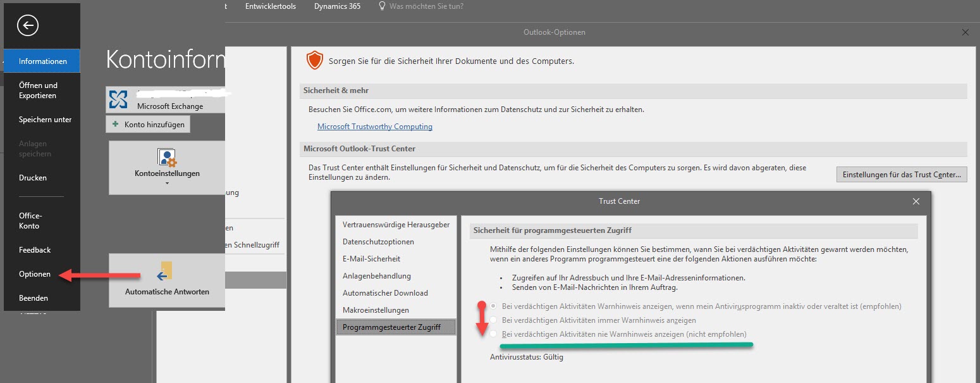This screenshot has height=383, width=980.
Task: Click the orange shield icon in Outlook-Optionen
Action: (x=314, y=61)
